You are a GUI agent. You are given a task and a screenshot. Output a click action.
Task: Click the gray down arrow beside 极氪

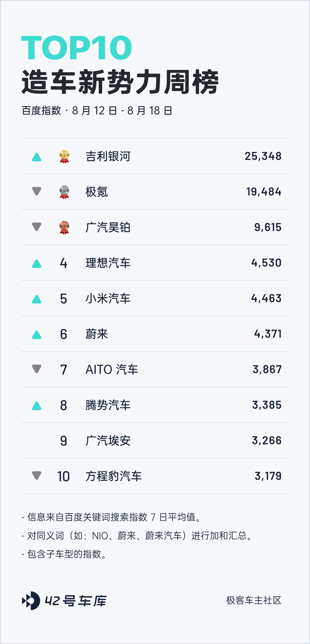click(36, 191)
